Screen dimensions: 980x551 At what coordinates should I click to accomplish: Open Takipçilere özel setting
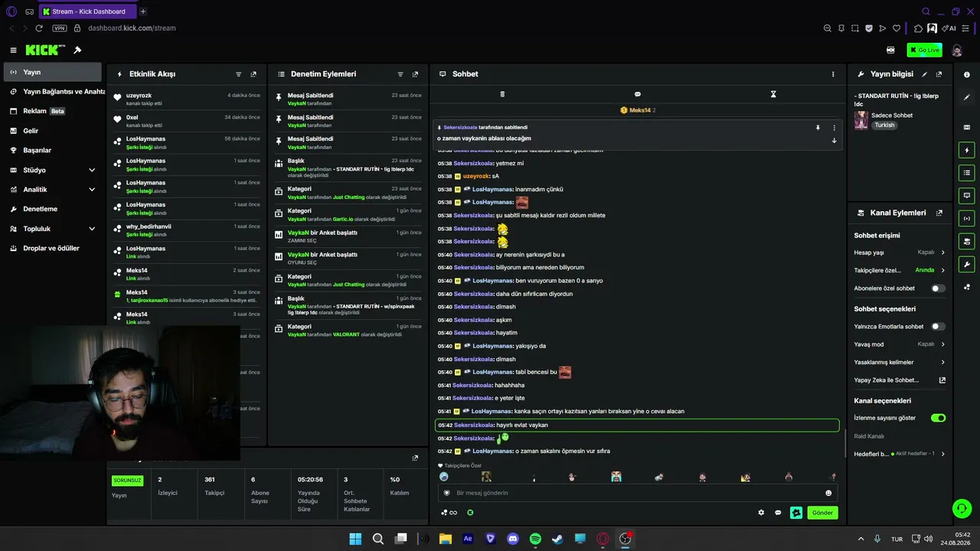click(900, 270)
